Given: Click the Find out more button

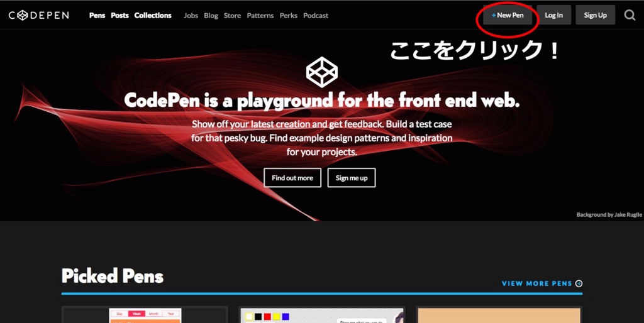Looking at the screenshot, I should pos(292,178).
